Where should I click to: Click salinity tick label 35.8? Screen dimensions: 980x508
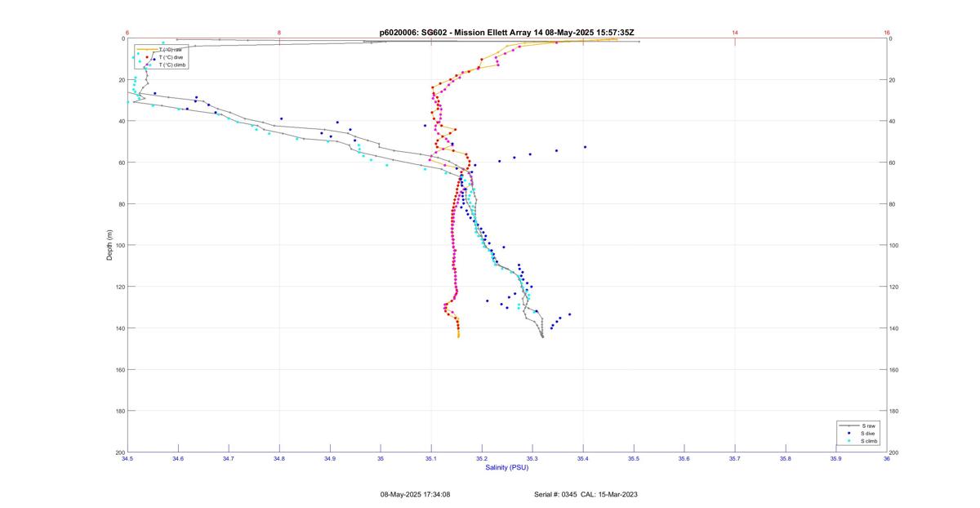[786, 459]
